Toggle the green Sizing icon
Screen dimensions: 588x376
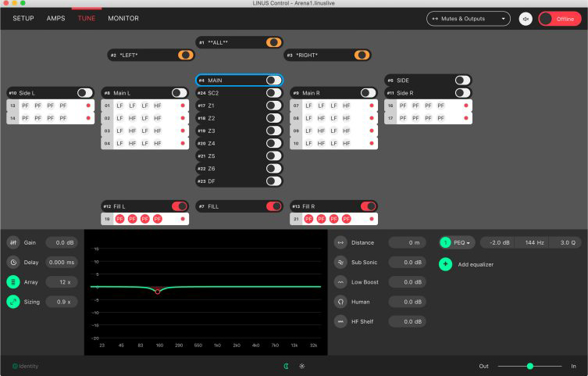pyautogui.click(x=13, y=302)
